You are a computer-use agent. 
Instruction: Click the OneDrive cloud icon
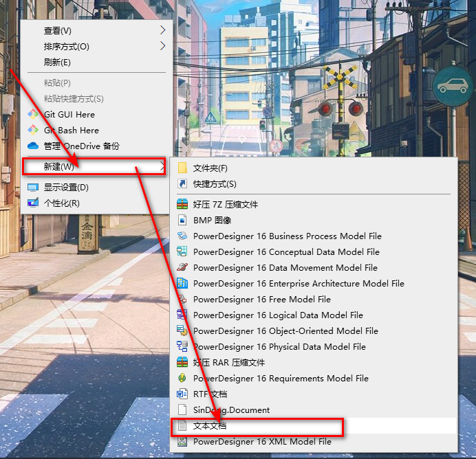pos(33,146)
